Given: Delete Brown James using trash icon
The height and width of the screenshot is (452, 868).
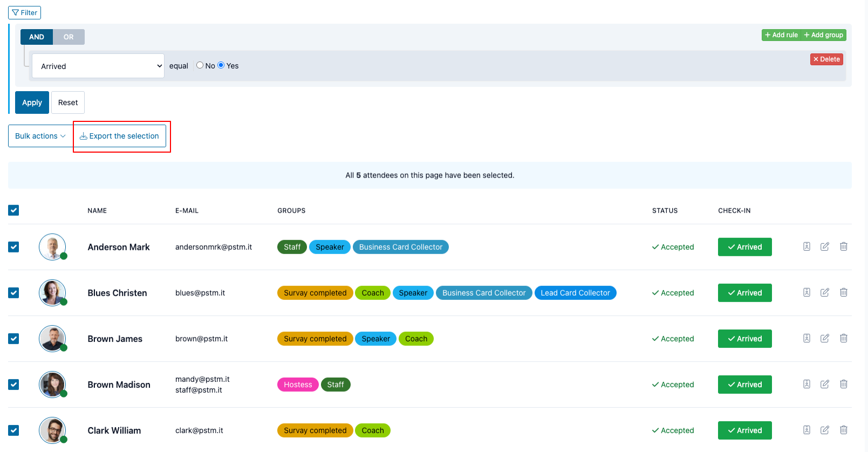Looking at the screenshot, I should click(844, 338).
